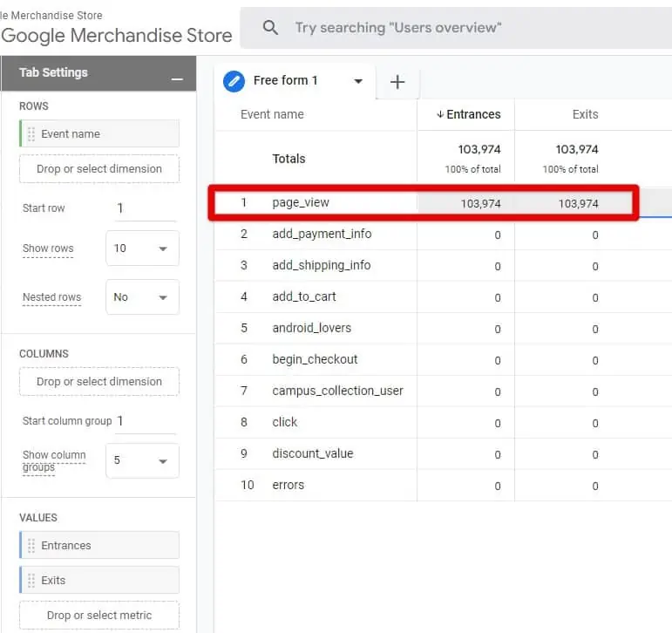Click Drop or select dimension under Rows
Screen dimensions: 672x633
pyautogui.click(x=99, y=169)
